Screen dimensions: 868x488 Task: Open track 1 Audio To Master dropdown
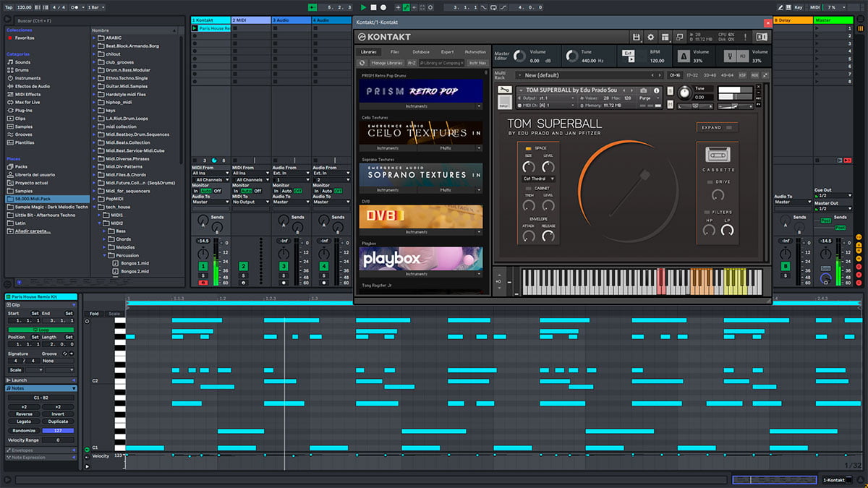(210, 202)
